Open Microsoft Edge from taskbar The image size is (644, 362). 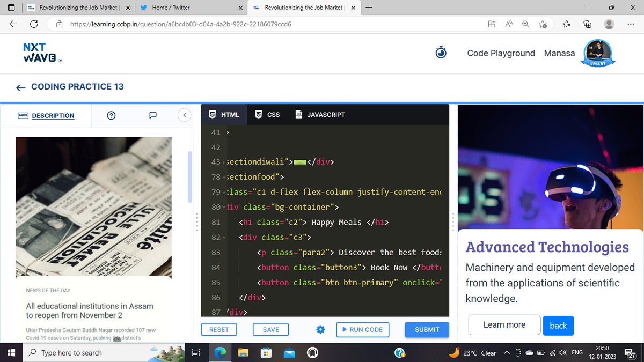point(220,352)
